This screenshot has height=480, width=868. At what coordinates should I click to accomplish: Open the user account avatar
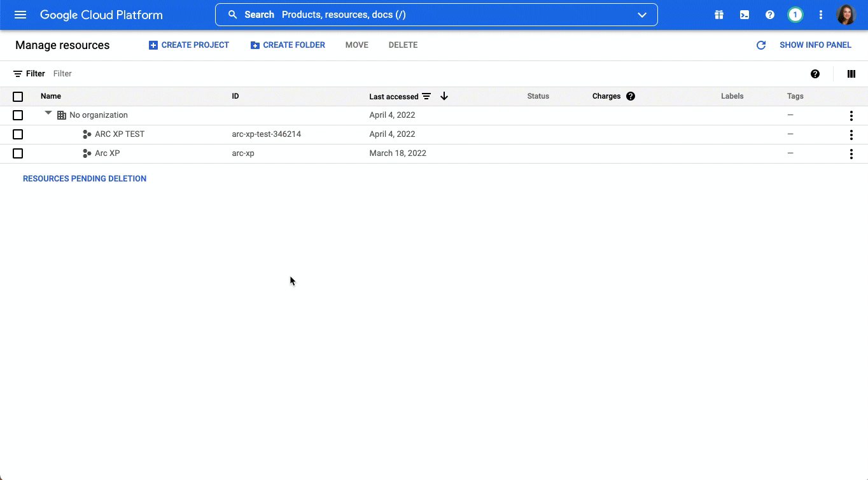pyautogui.click(x=846, y=15)
